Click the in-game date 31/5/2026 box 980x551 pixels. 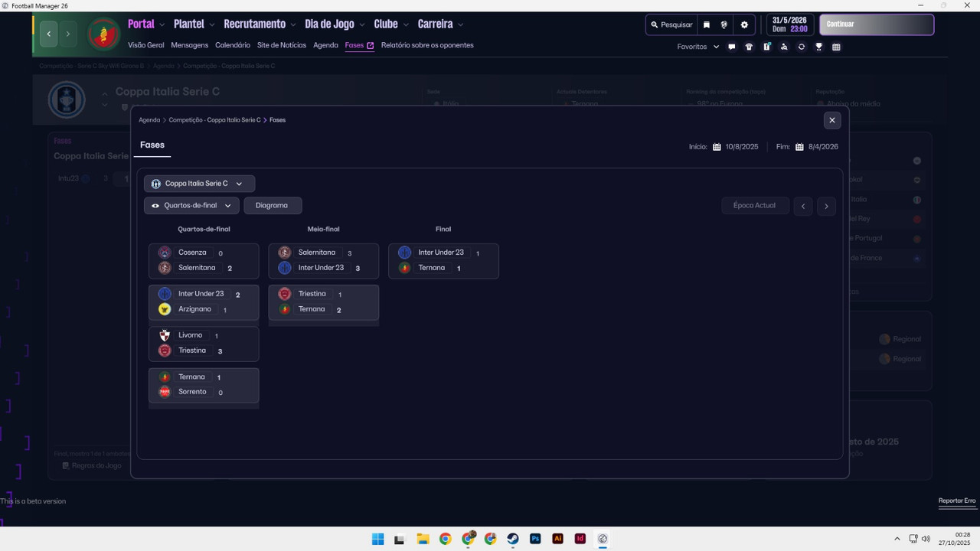pyautogui.click(x=789, y=24)
